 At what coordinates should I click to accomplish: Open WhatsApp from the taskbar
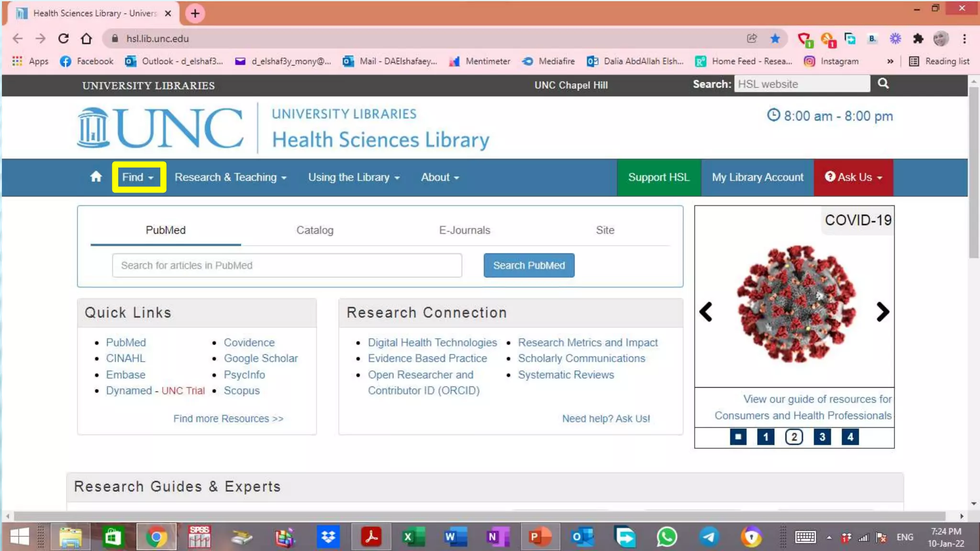pos(667,537)
